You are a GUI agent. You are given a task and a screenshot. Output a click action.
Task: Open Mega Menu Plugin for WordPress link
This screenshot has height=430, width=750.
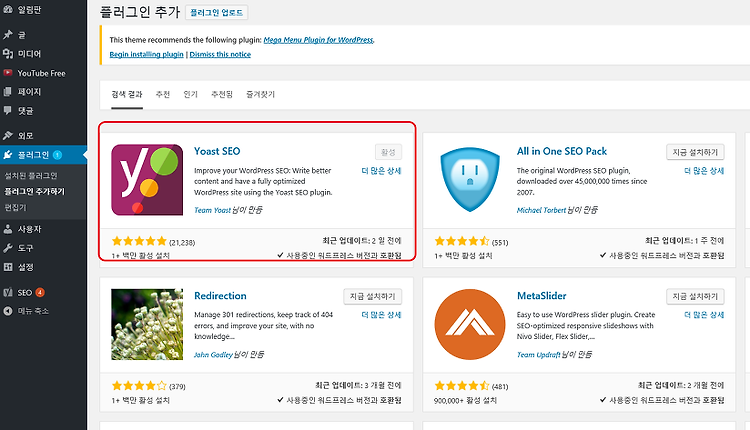[318, 40]
